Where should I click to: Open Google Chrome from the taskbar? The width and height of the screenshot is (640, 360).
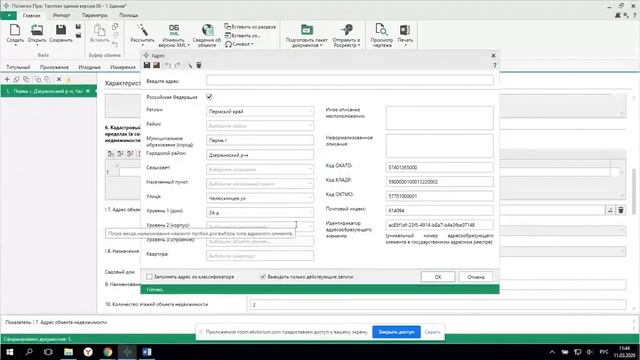pos(107,351)
